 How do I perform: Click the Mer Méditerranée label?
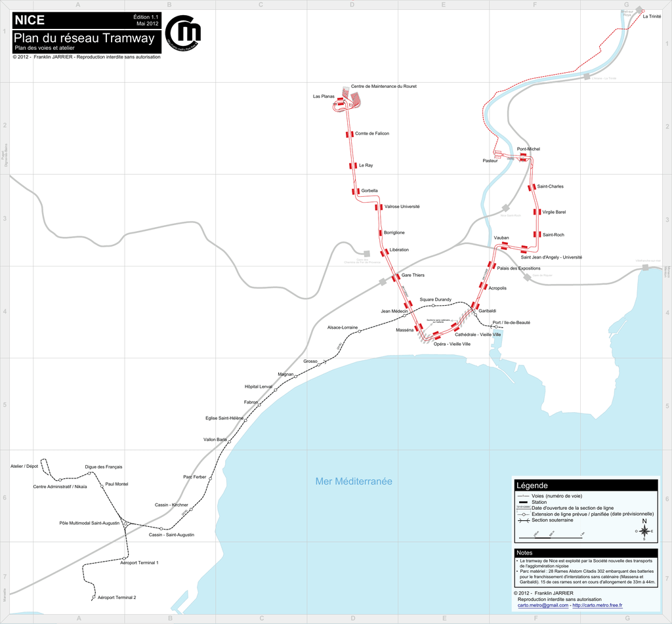pos(354,482)
